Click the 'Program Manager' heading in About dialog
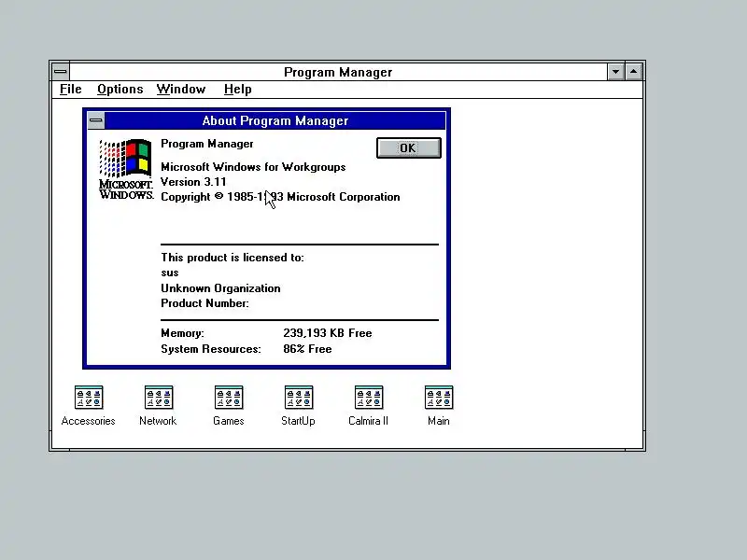Screen dimensions: 747x560 206,144
